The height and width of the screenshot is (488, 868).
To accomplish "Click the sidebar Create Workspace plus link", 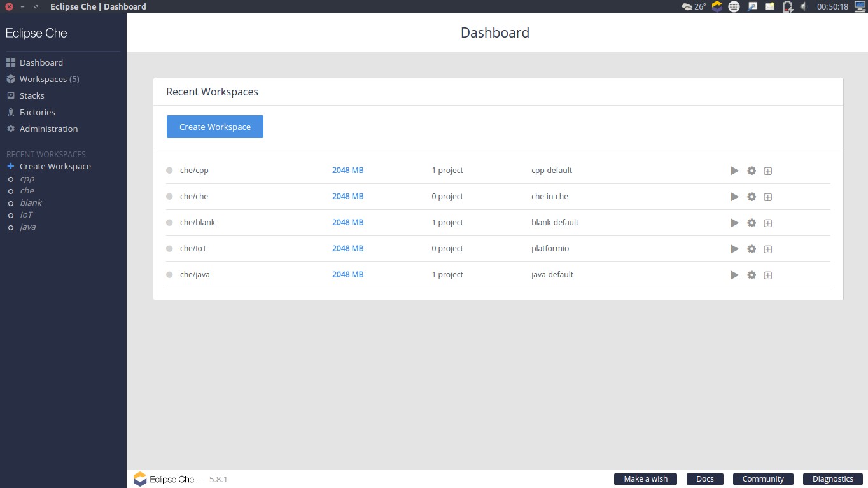I will [55, 166].
